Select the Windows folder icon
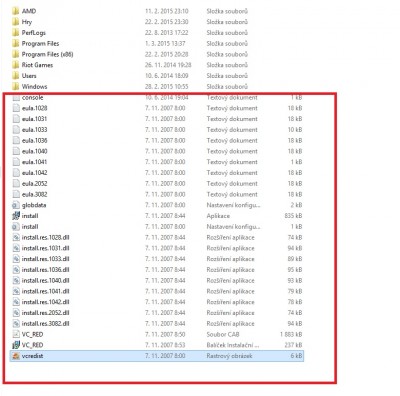This screenshot has width=400, height=396. click(x=15, y=86)
